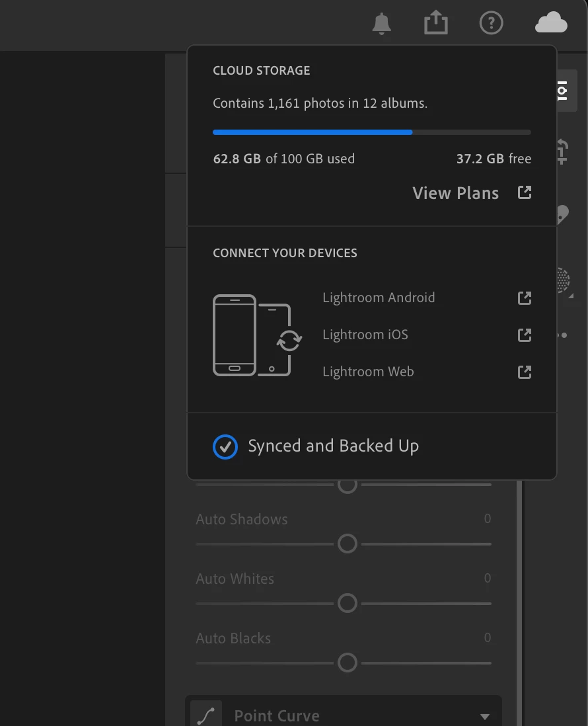Click external icon next to Lightroom iOS
This screenshot has height=726, width=588.
524,335
